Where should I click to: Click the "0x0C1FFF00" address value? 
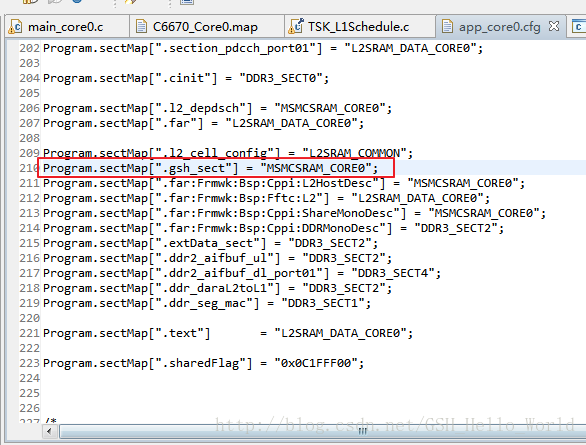tap(316, 363)
